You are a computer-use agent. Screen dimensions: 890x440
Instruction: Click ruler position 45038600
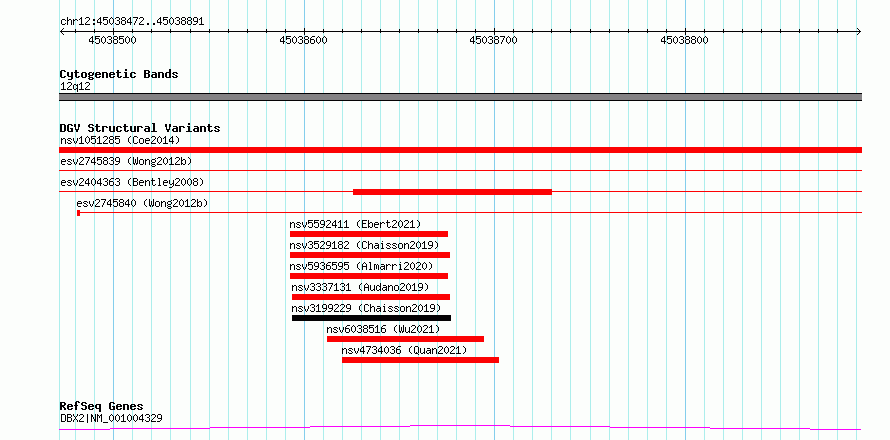(x=304, y=41)
